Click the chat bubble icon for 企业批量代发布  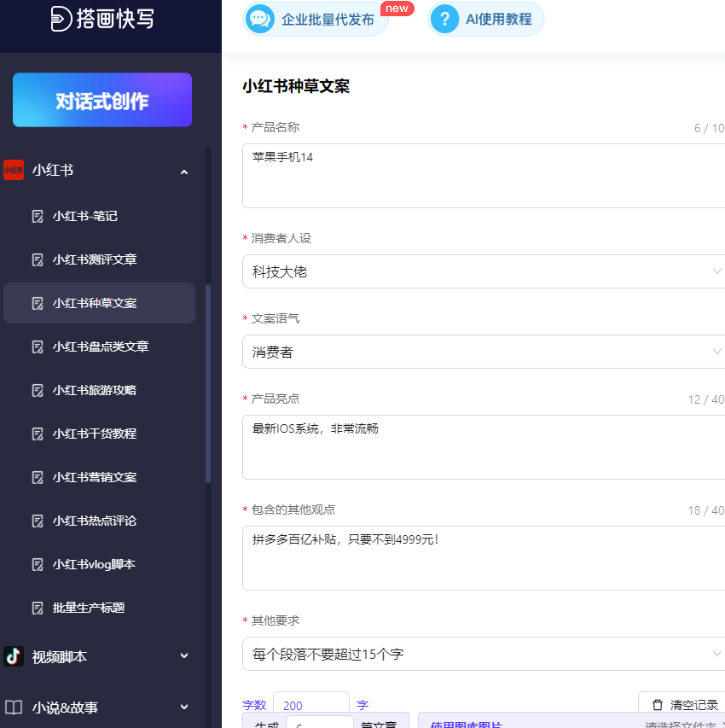[259, 19]
